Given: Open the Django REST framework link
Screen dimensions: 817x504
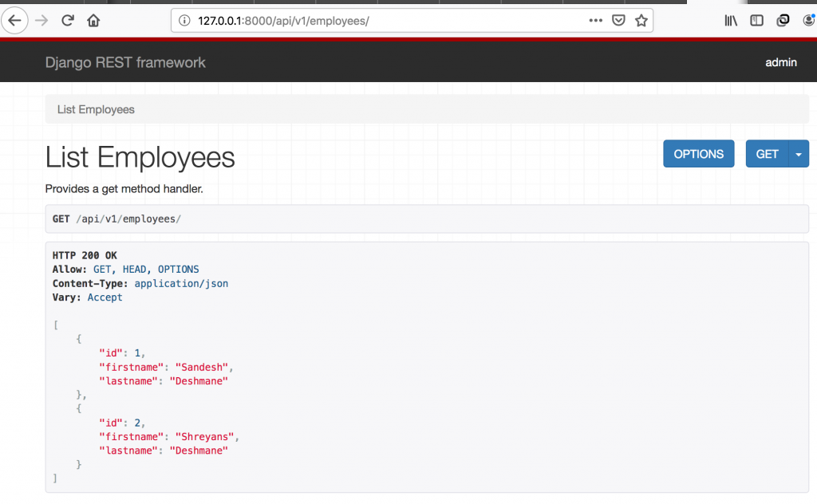Looking at the screenshot, I should [125, 62].
